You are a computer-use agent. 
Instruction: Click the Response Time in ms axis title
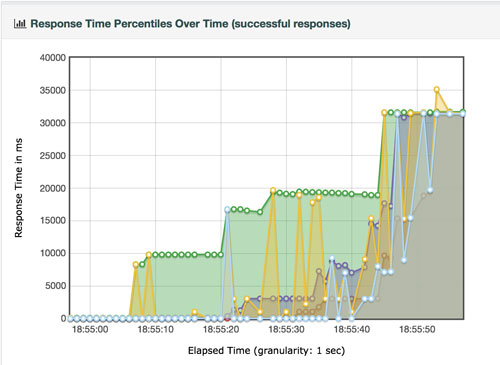[18, 188]
